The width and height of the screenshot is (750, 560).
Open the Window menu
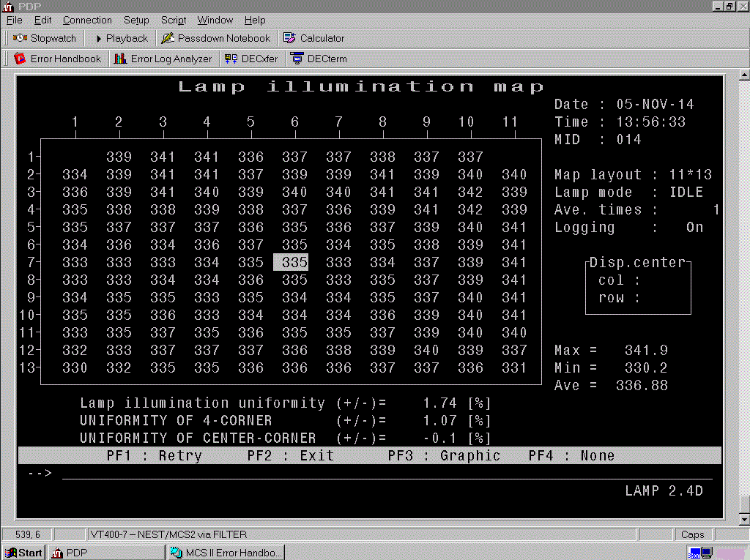point(215,20)
